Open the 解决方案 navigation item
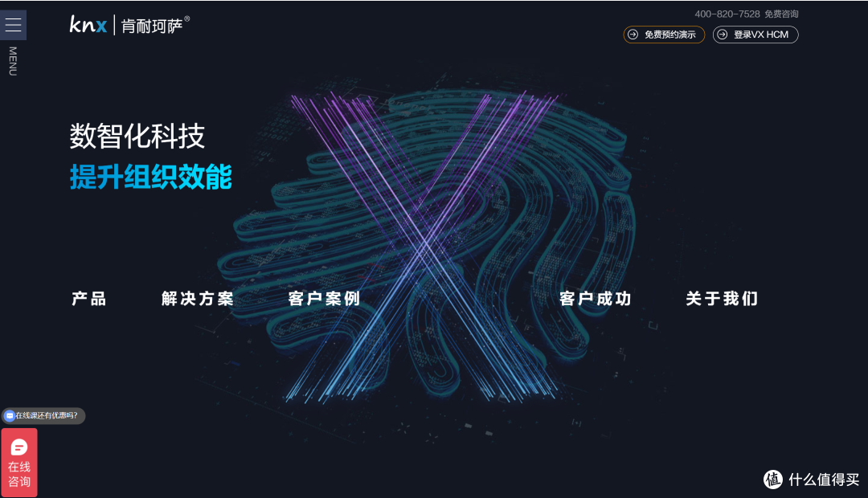The image size is (868, 498). (x=198, y=299)
